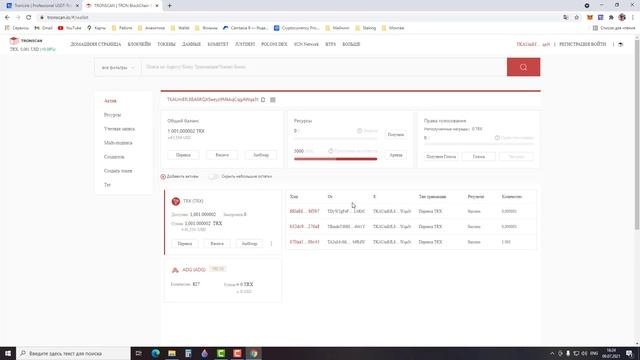Click the help icon next to the bandwidth value
Viewport: 640px width, 360px height.
tap(331, 151)
